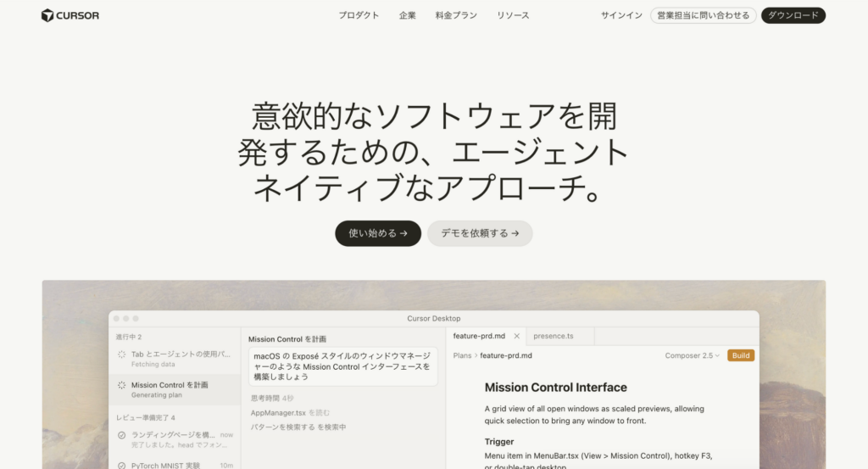The height and width of the screenshot is (469, 868).
Task: Click the macOS Exposé prompt message box
Action: tap(343, 366)
